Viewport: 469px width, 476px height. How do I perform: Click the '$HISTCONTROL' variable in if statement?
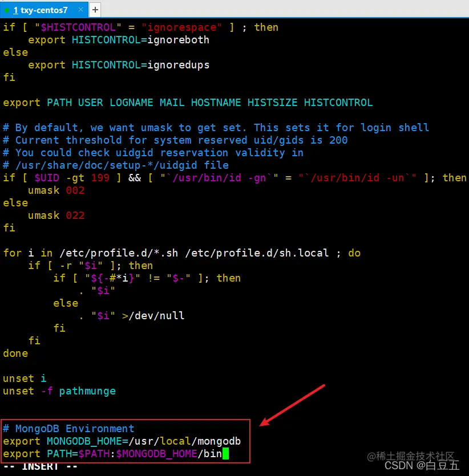coord(78,27)
